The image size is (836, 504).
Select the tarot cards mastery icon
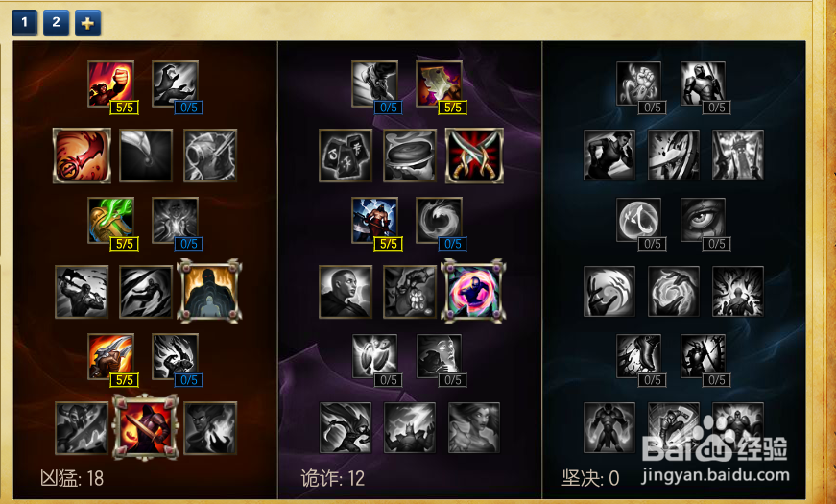point(346,156)
